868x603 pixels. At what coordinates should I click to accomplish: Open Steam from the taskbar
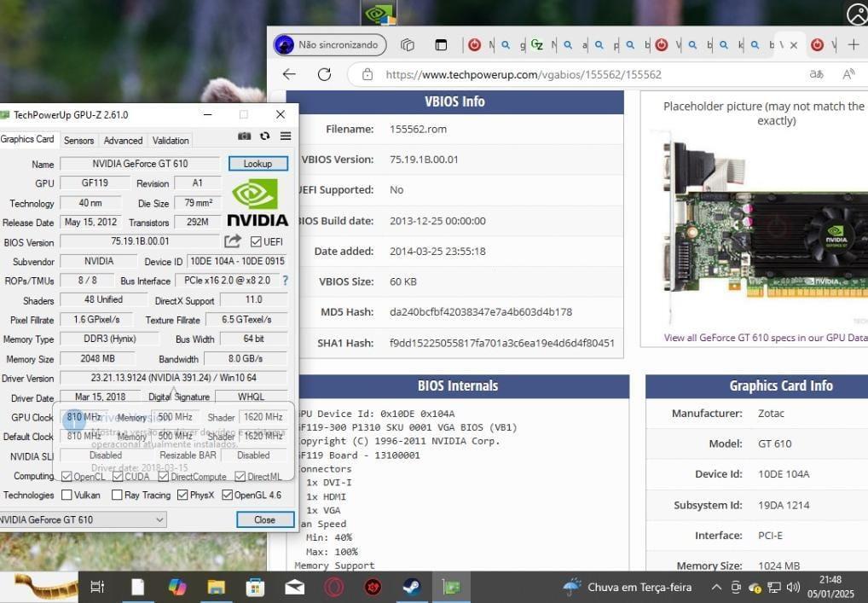tap(412, 587)
